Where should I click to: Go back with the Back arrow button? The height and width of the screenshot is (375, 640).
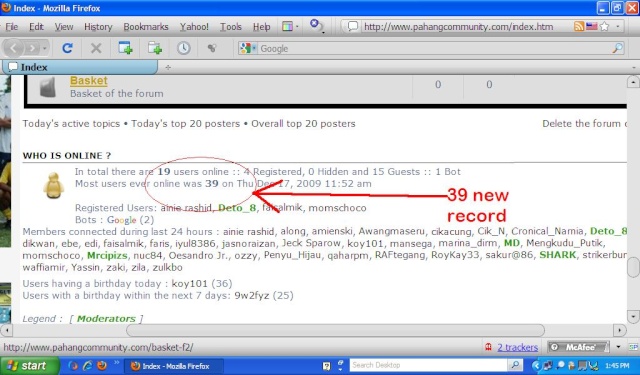pos(13,48)
